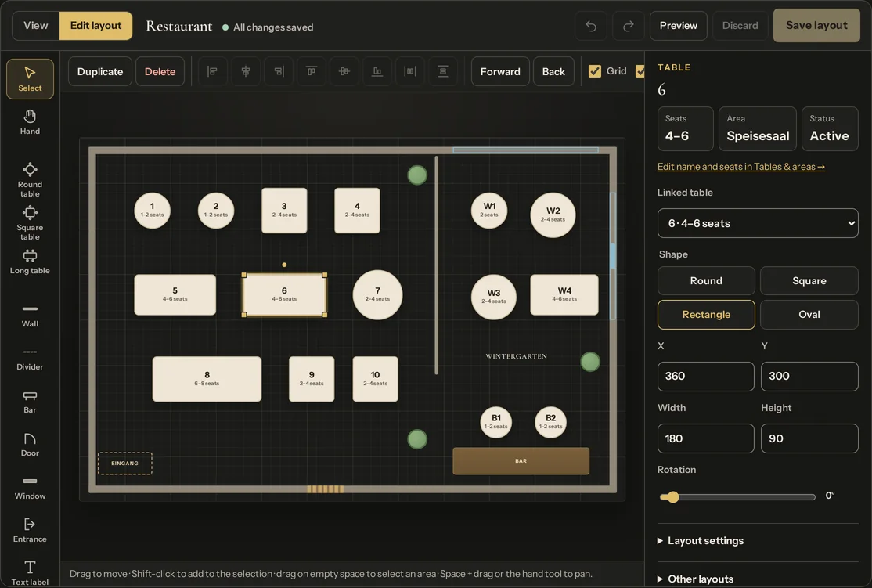Click distribute vertically icon
872x588 pixels.
pyautogui.click(x=443, y=71)
